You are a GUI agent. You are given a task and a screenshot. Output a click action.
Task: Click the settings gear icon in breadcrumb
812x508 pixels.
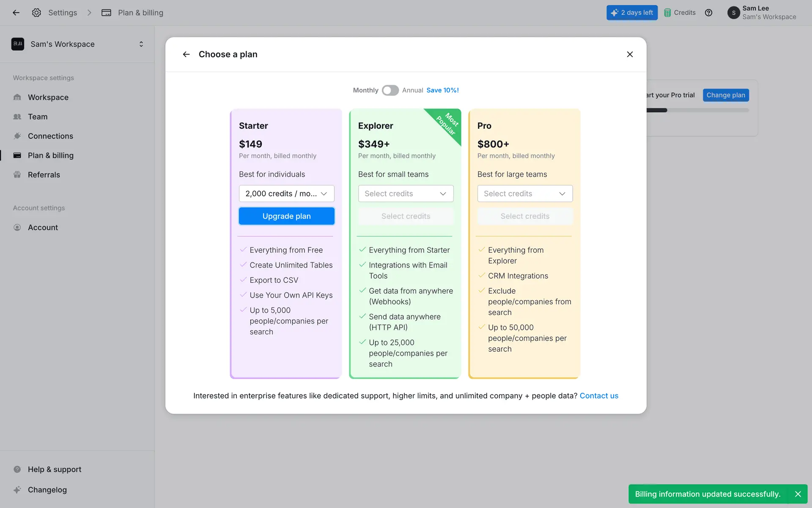pyautogui.click(x=36, y=13)
